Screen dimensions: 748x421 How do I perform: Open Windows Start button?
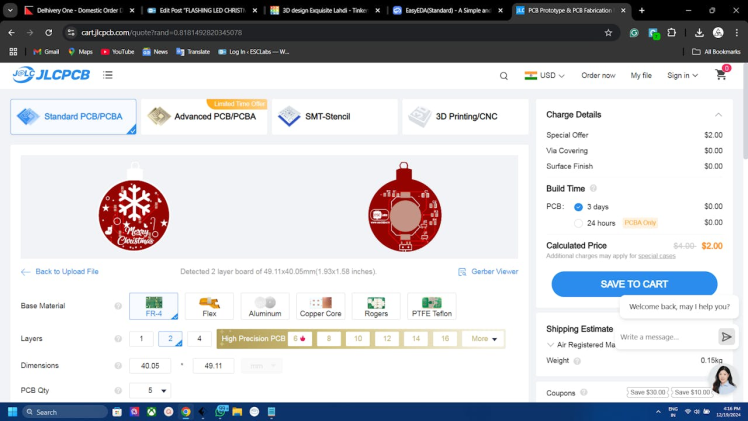[x=12, y=412]
